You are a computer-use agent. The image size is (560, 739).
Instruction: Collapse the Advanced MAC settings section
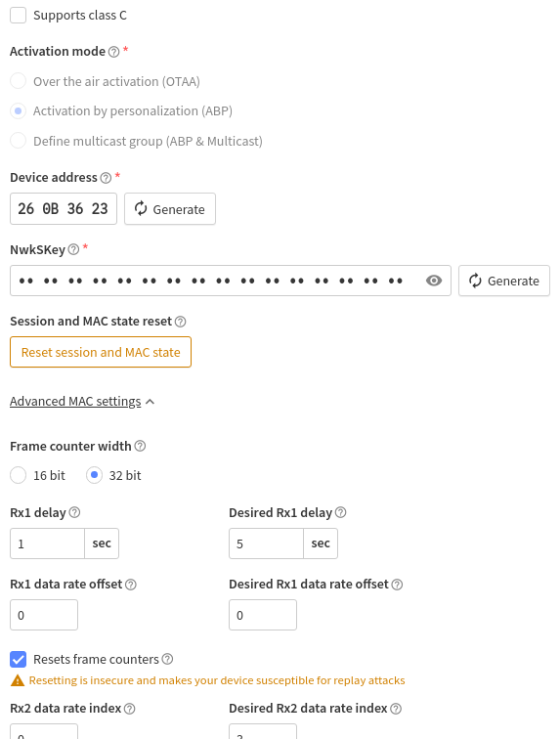pyautogui.click(x=82, y=402)
